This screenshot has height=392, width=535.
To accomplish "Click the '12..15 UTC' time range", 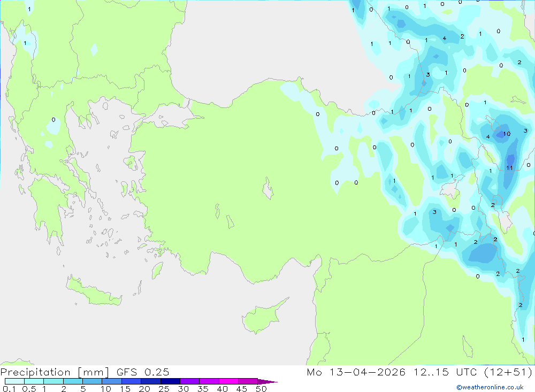I will pos(445,372).
